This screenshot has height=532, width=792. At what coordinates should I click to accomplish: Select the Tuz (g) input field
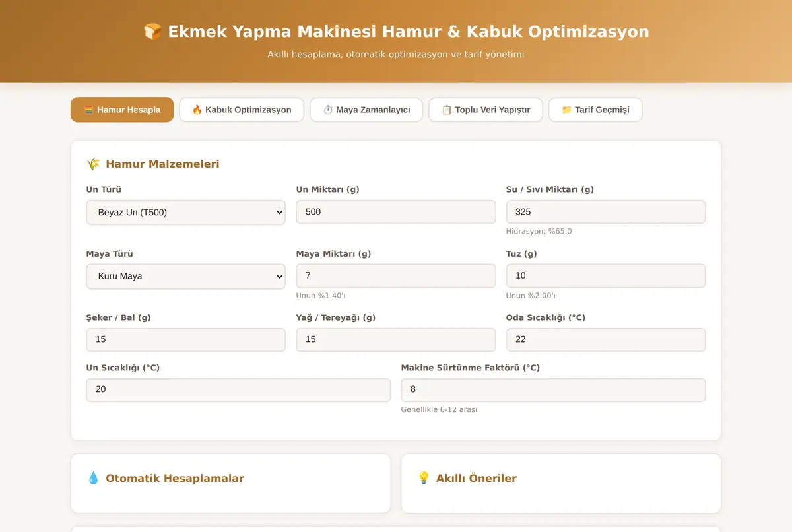point(606,276)
